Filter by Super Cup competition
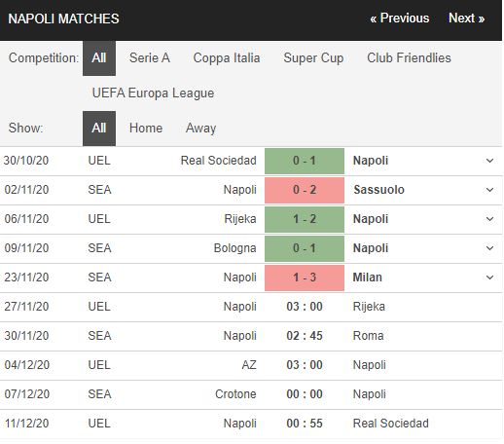This screenshot has height=444, width=504. tap(313, 58)
